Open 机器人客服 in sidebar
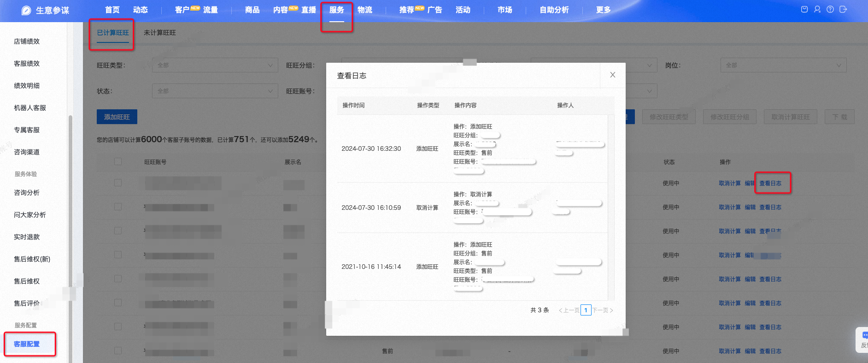This screenshot has height=363, width=868. click(30, 107)
